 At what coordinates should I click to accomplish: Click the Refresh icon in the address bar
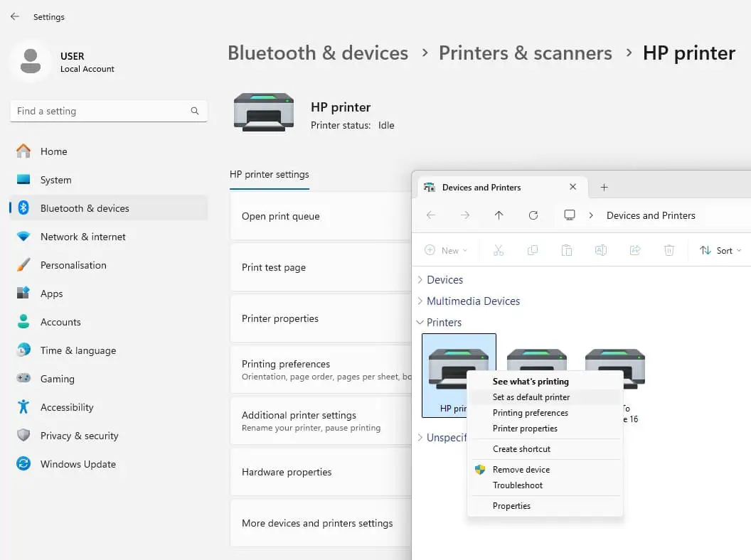(x=534, y=215)
